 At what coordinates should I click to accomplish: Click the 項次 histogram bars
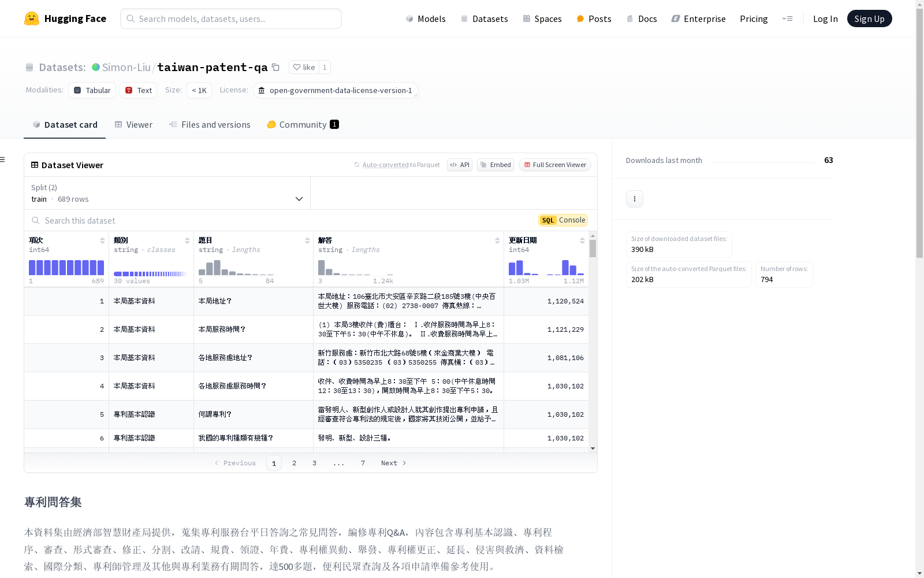66,268
